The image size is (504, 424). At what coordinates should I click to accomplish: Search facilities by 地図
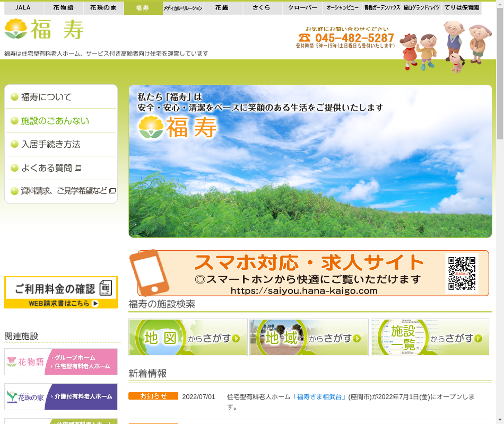pos(188,337)
